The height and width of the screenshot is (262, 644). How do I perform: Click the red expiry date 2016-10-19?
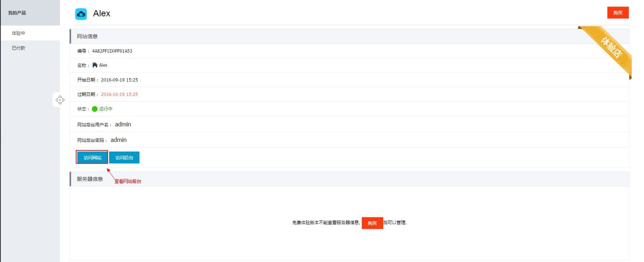tap(119, 94)
